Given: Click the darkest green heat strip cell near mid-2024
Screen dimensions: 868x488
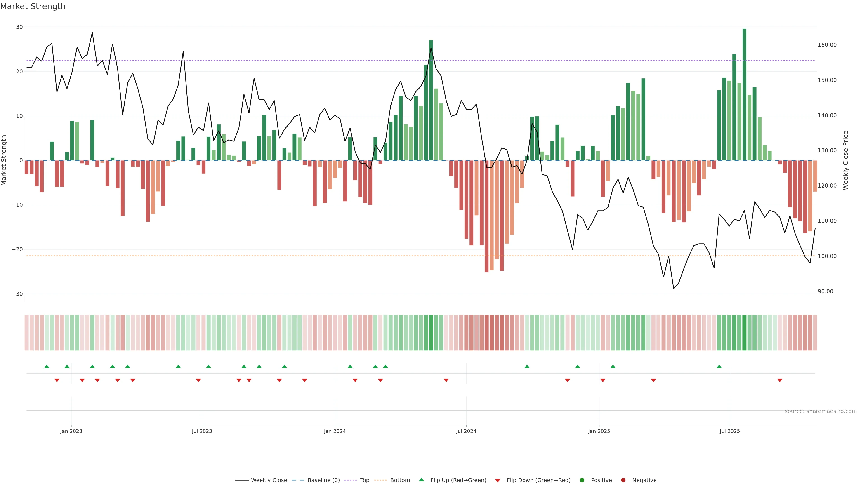Looking at the screenshot, I should (431, 333).
